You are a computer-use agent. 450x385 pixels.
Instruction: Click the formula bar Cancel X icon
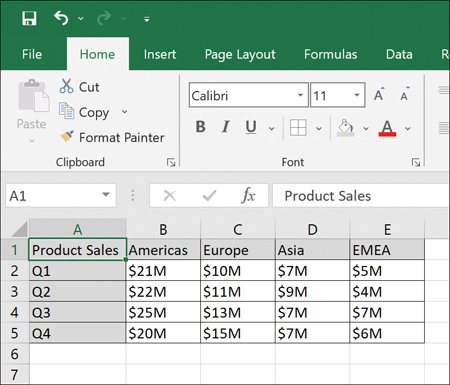pos(170,195)
